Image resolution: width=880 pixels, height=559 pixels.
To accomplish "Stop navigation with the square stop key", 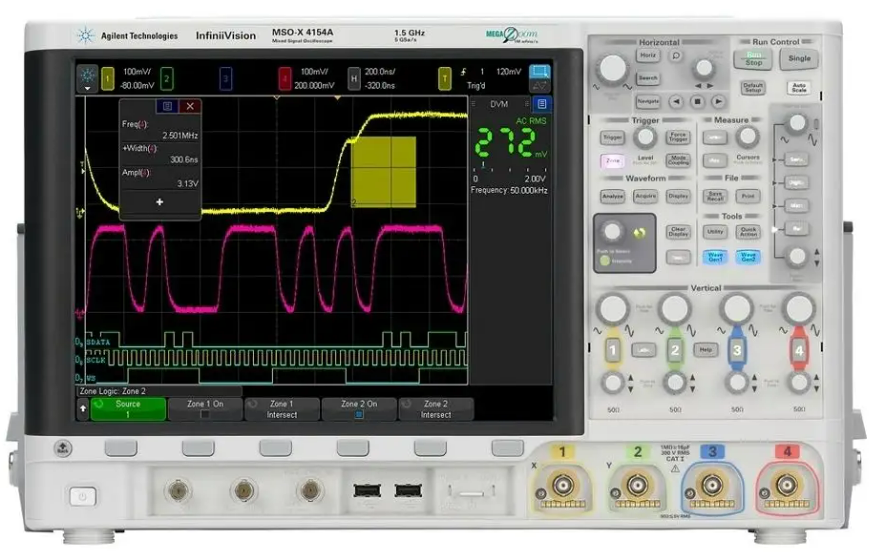I will (x=698, y=102).
